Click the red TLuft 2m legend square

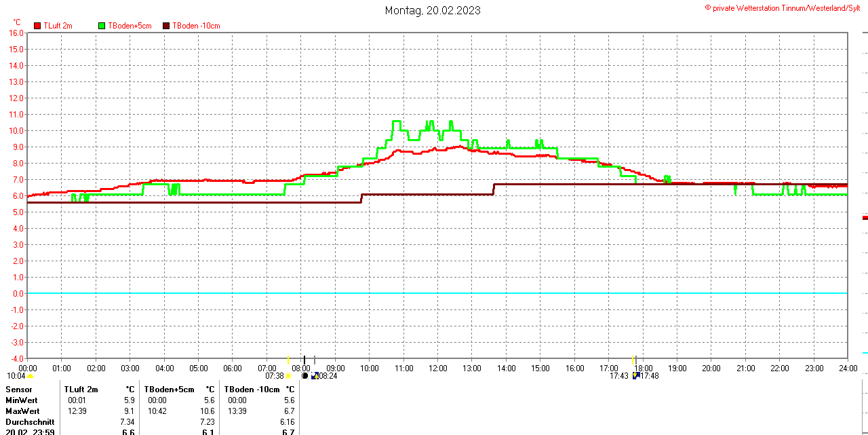(x=37, y=26)
